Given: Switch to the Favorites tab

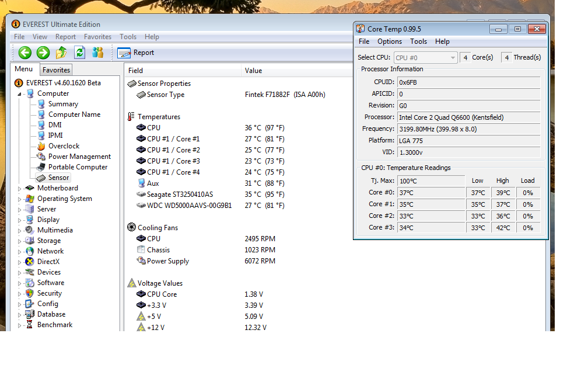Looking at the screenshot, I should (56, 70).
